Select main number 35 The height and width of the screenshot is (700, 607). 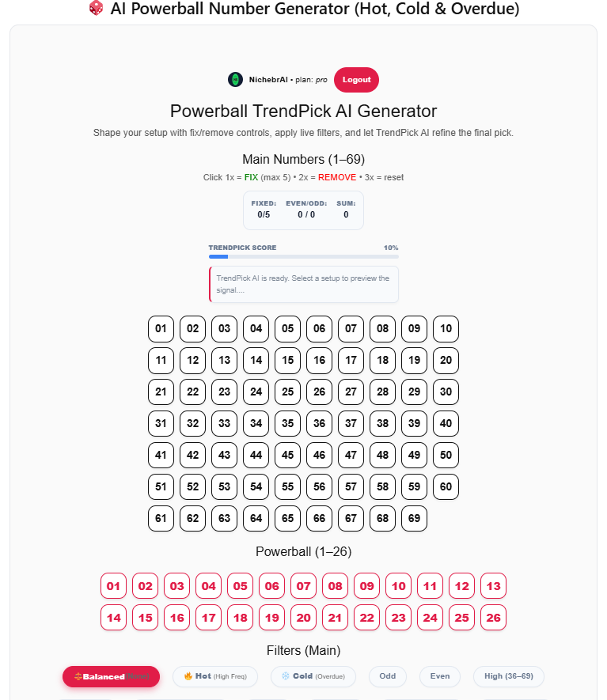tap(287, 423)
